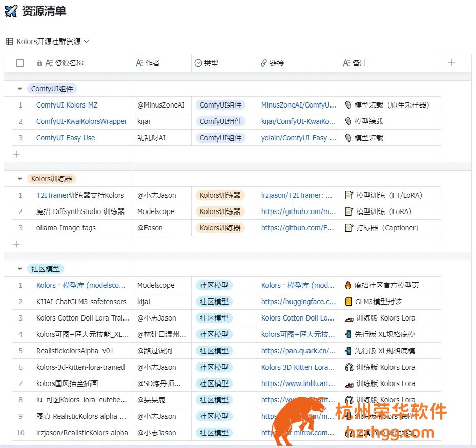Open the Kolors开源社群资源 view dropdown
The height and width of the screenshot is (448, 476).
click(87, 41)
